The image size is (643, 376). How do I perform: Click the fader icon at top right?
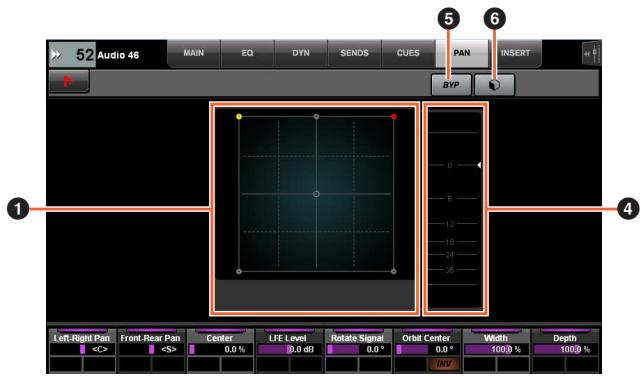tap(593, 54)
